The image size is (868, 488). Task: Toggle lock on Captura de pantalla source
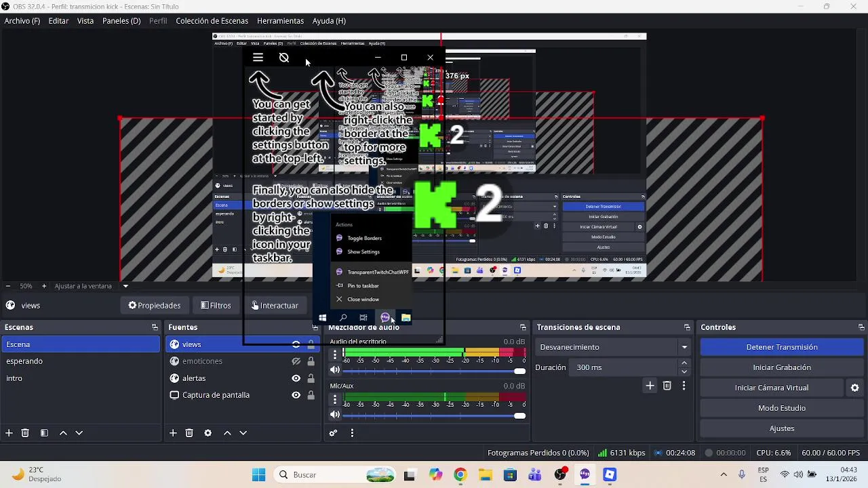311,395
